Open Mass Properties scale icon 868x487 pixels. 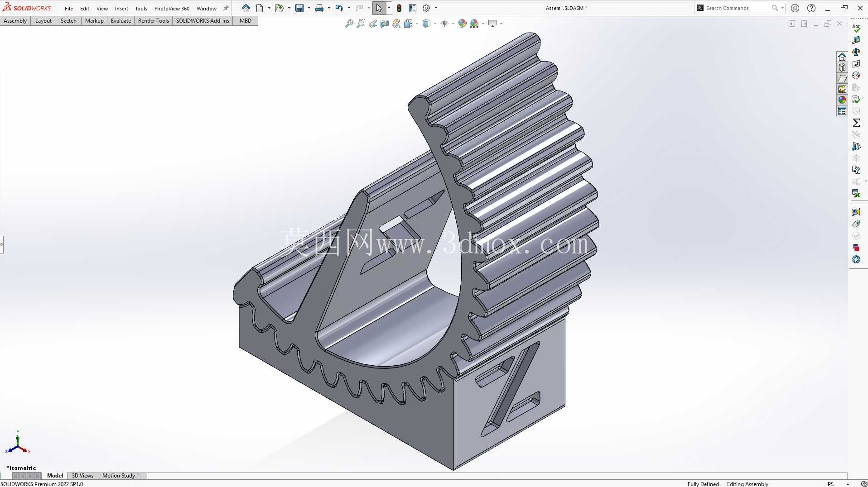856,52
